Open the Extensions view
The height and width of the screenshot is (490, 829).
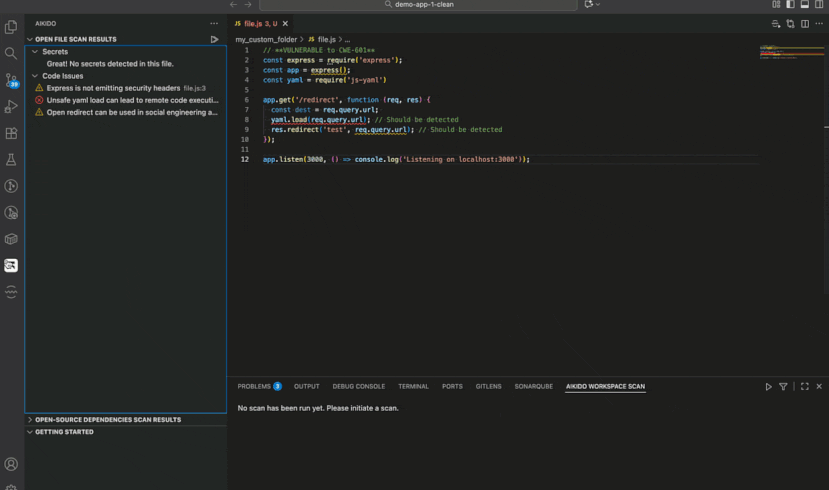click(x=11, y=133)
